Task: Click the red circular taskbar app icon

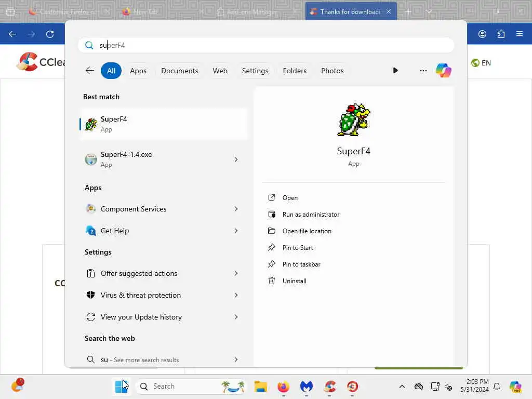Action: pos(352,386)
